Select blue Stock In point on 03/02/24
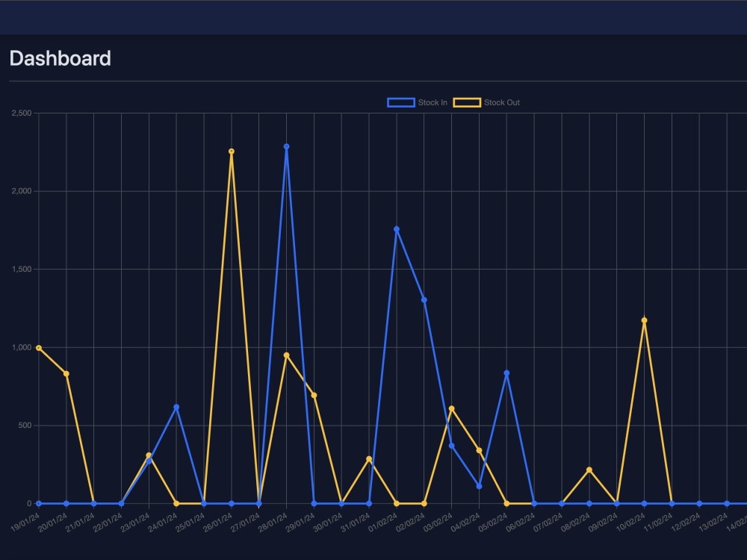747x560 pixels. click(x=452, y=446)
